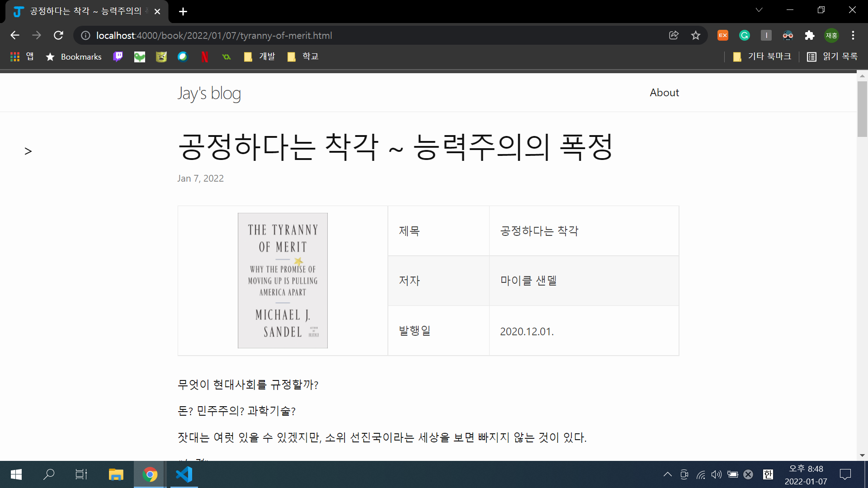The width and height of the screenshot is (868, 488).
Task: Select the 저자 table cell
Action: point(439,281)
